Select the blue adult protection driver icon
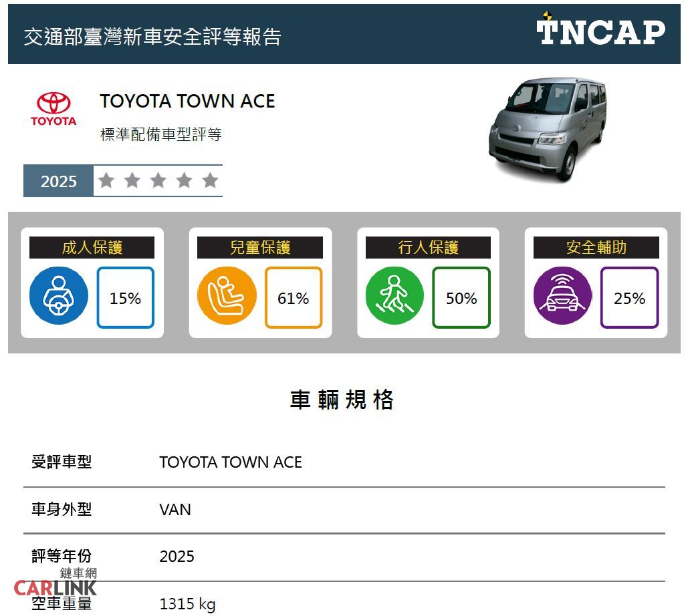This screenshot has width=686, height=616. [59, 297]
